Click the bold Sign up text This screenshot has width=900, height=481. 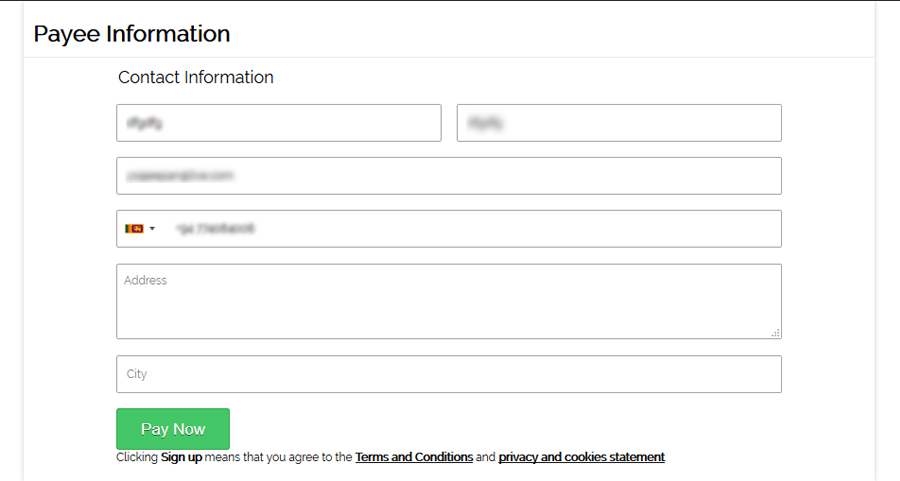[181, 457]
